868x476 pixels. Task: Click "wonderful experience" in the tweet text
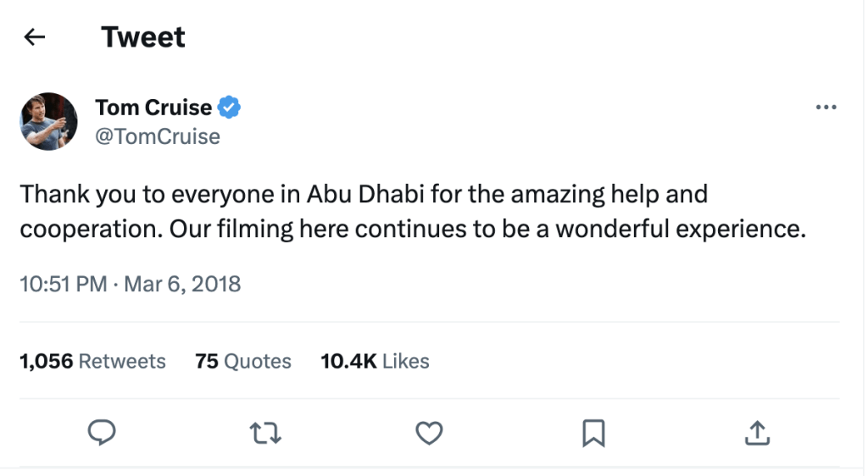[678, 230]
